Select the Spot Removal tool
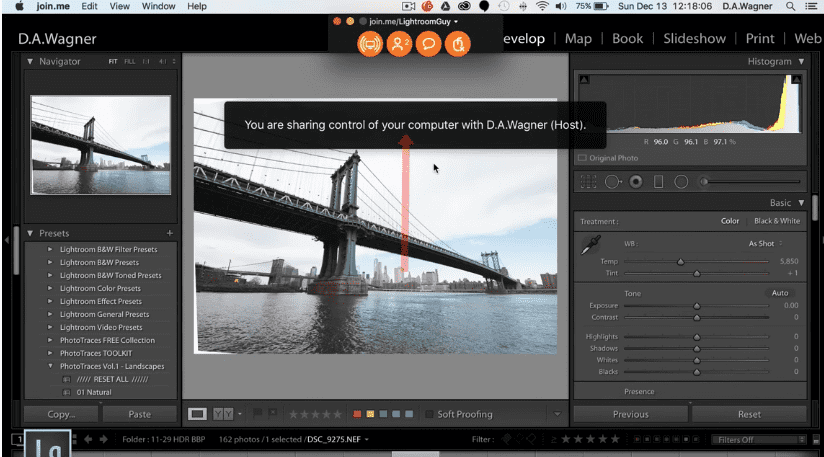 click(612, 181)
